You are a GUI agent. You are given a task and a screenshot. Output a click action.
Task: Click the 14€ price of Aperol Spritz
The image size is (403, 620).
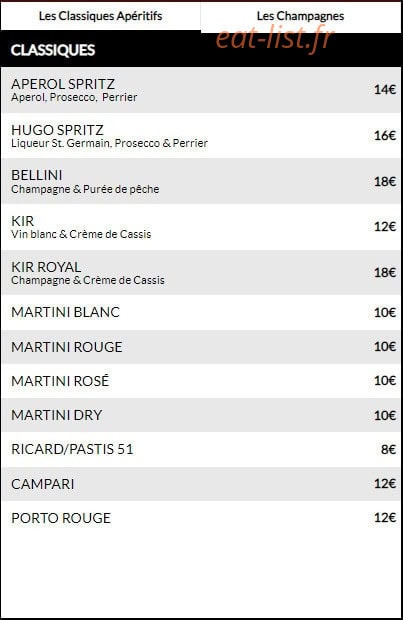click(x=385, y=90)
